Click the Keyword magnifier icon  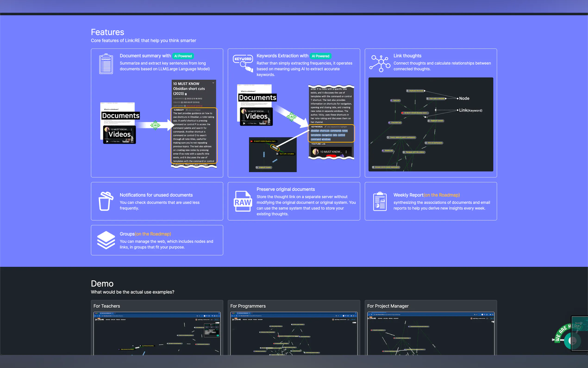[243, 63]
